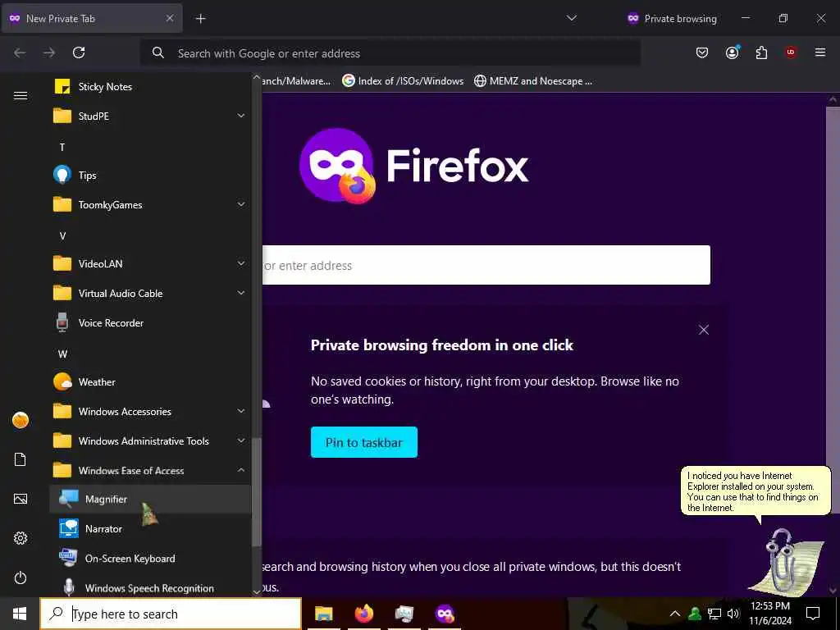This screenshot has height=630, width=840.
Task: Open the Malware bookmark in bookmarks bar
Action: tap(296, 81)
